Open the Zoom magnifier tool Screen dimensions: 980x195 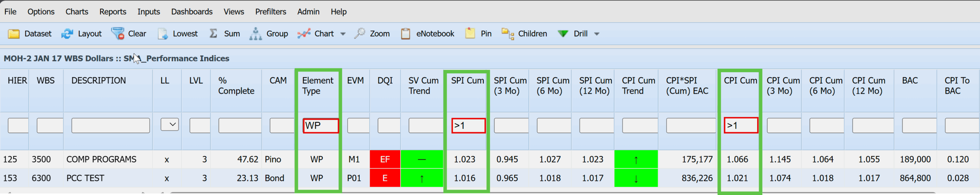[x=359, y=34]
